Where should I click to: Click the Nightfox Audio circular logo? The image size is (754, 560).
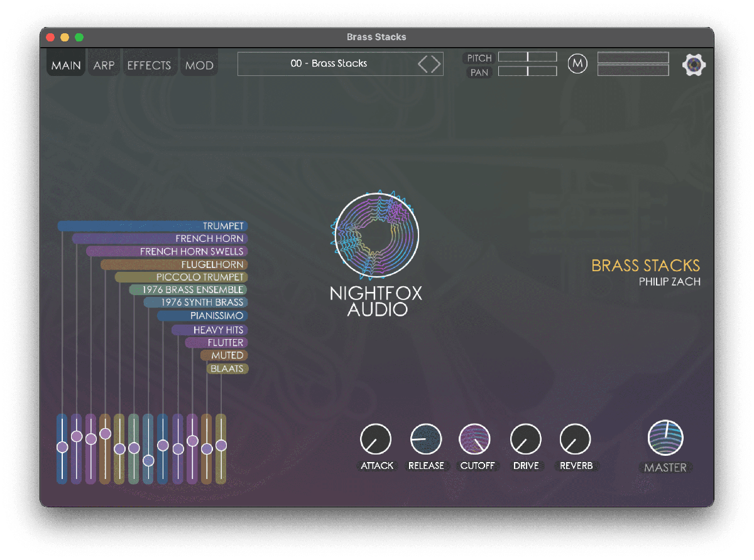tap(376, 235)
